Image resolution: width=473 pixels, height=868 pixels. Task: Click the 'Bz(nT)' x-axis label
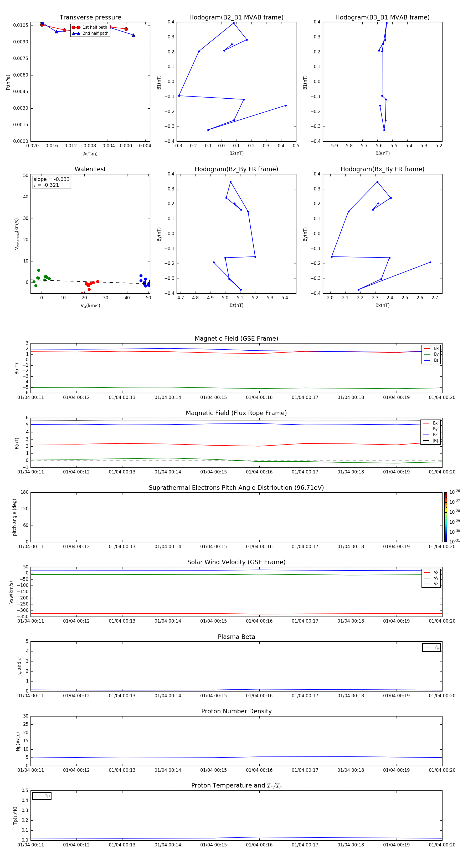click(236, 305)
